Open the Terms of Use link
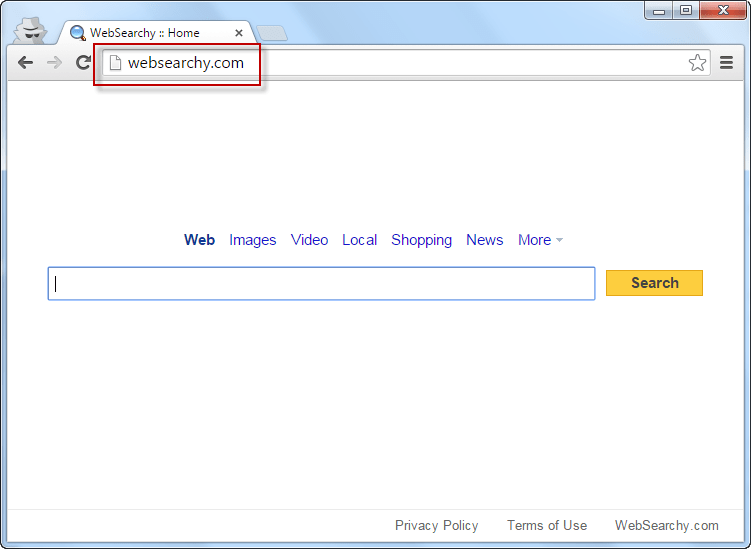 click(x=547, y=526)
